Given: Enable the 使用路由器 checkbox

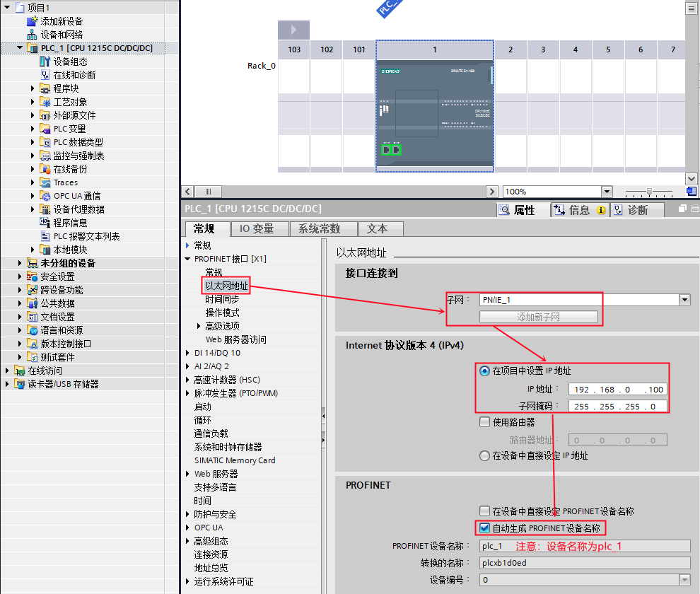Looking at the screenshot, I should 484,422.
